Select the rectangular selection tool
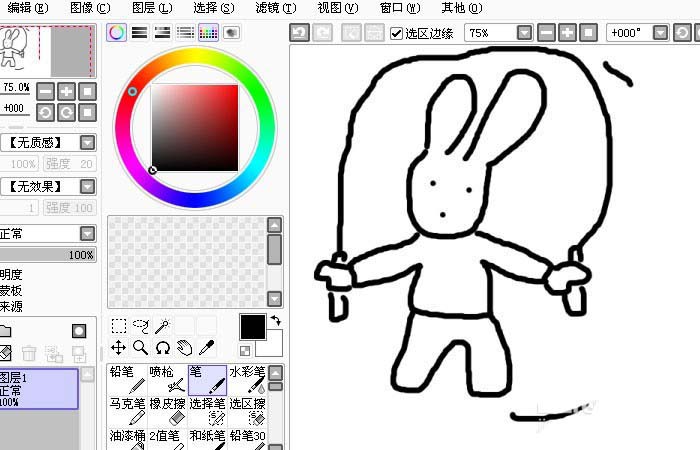 click(x=118, y=326)
